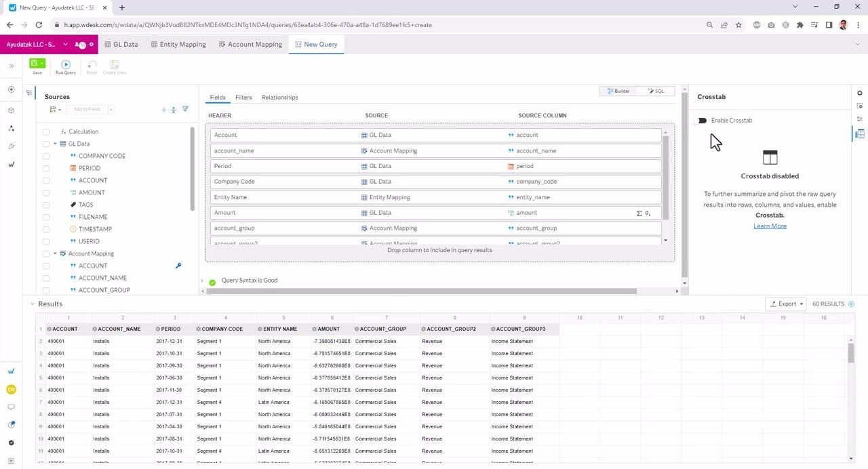This screenshot has height=469, width=868.
Task: Open the Export dropdown
Action: pos(786,304)
